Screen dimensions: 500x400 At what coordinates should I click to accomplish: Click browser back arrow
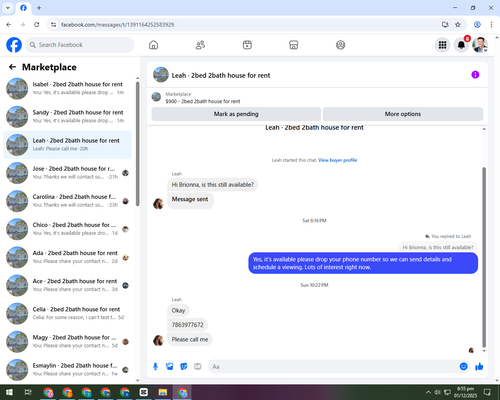[x=9, y=25]
